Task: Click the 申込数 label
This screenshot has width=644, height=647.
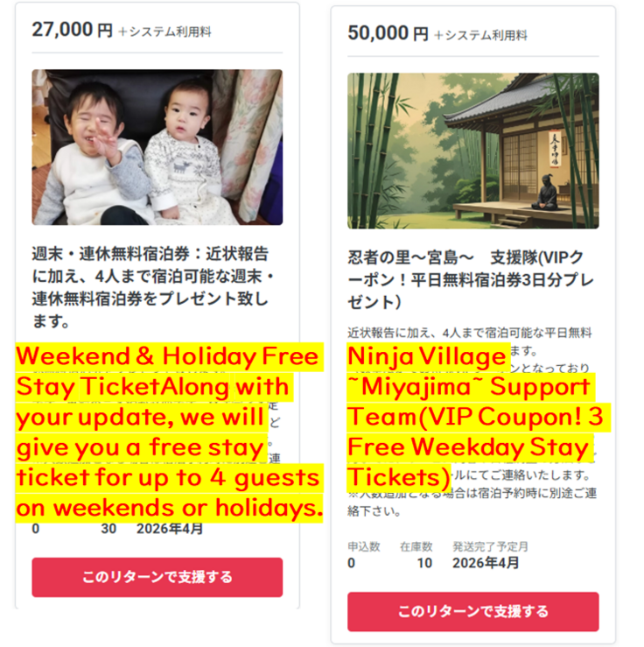Action: (364, 546)
